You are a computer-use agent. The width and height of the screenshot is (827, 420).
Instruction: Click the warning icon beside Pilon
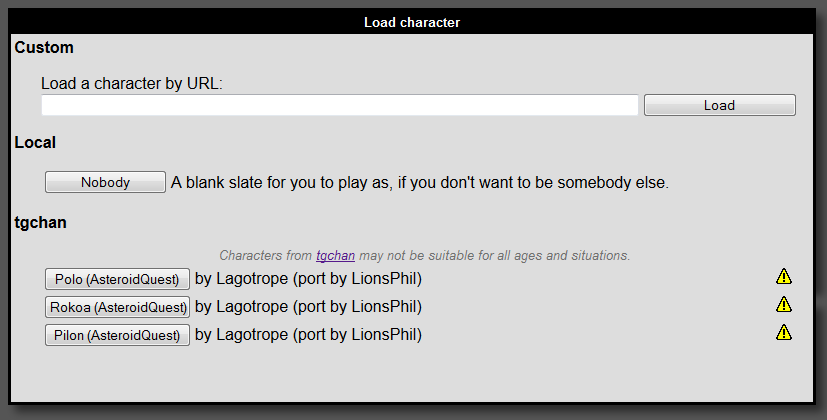coord(784,333)
